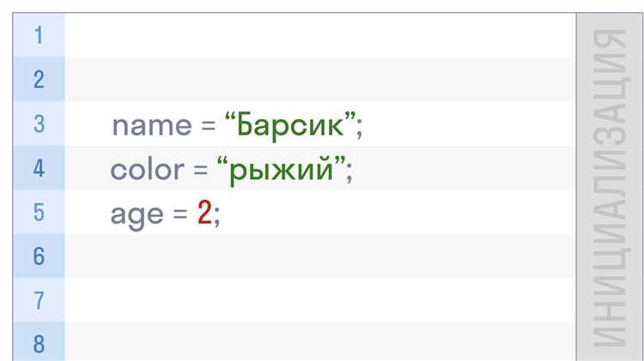Click the string value "рыжий"
Screen dimensions: 644x361
(282, 170)
